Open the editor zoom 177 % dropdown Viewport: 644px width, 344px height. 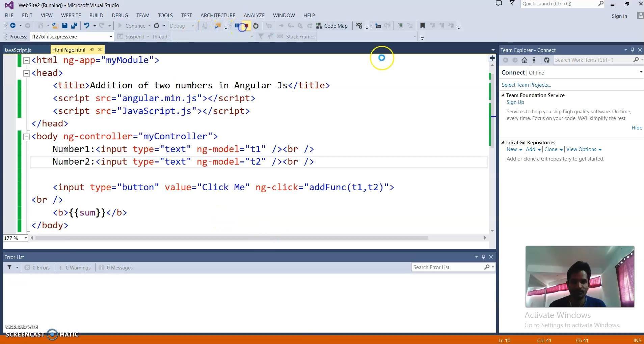tap(25, 238)
